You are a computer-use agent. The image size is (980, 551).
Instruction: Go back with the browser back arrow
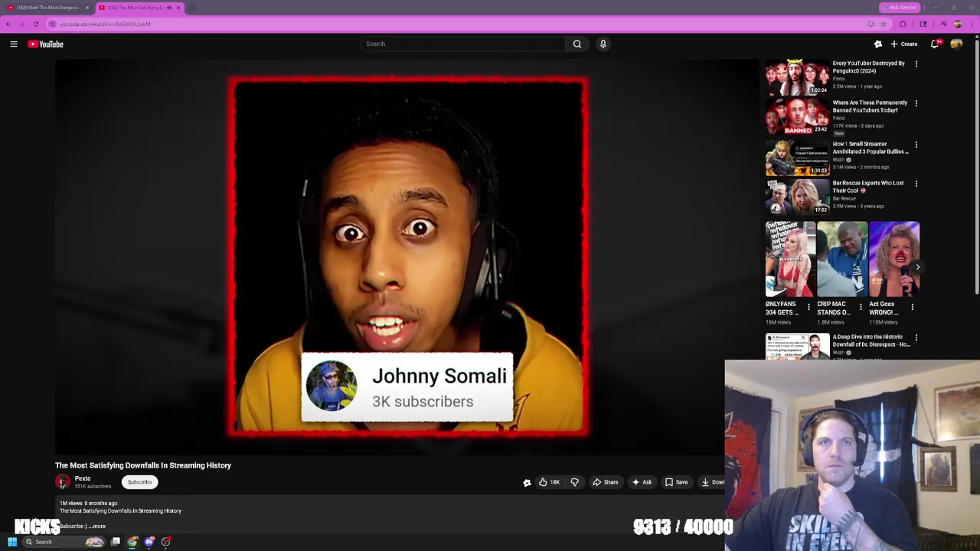tap(8, 24)
